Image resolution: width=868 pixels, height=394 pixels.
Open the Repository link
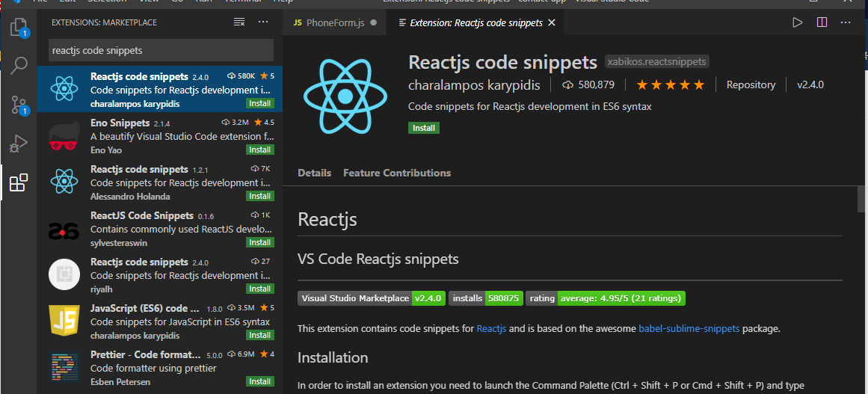click(751, 84)
